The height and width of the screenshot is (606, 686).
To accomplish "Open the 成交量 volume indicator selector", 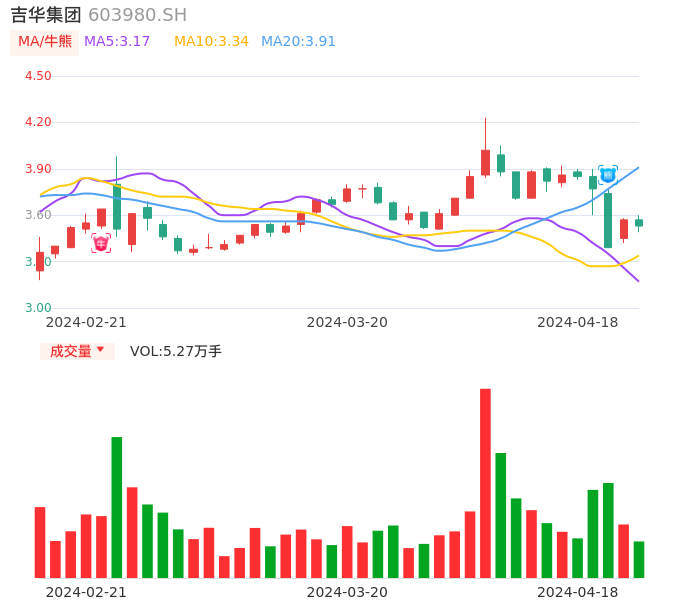I will click(71, 351).
